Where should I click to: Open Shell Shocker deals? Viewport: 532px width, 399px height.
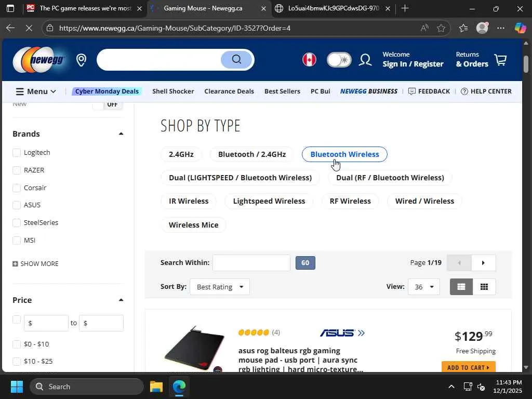coord(173,91)
